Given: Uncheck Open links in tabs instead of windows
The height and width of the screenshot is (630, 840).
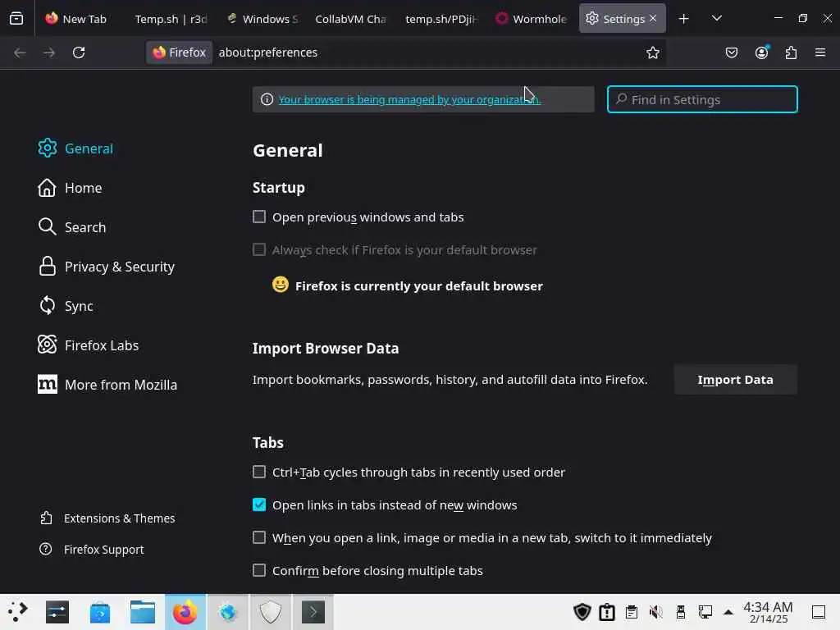Looking at the screenshot, I should (258, 504).
